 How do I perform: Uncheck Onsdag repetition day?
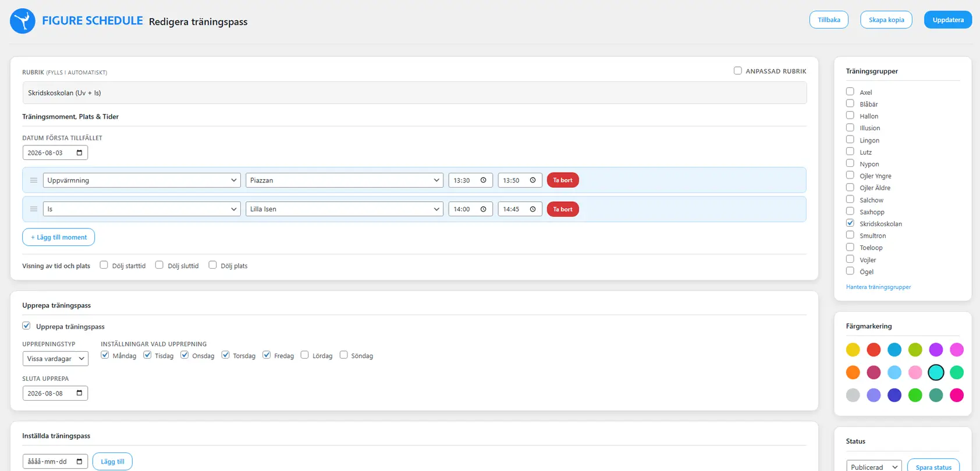tap(184, 355)
